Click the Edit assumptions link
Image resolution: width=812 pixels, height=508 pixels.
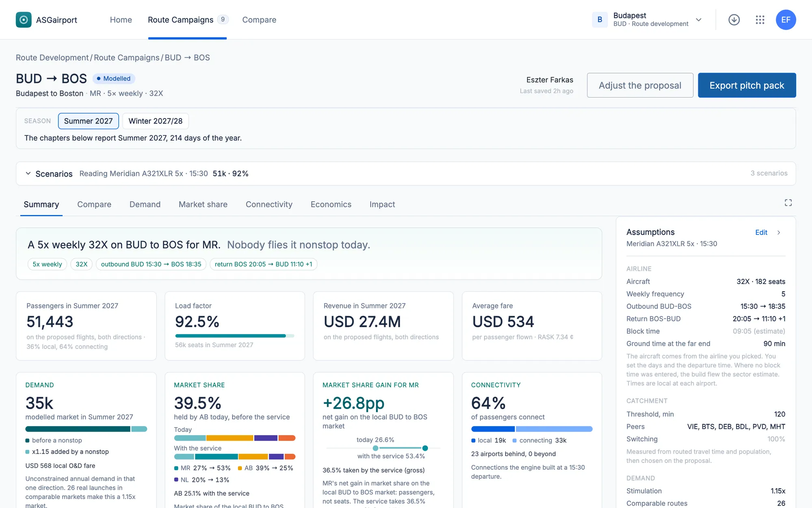coord(761,232)
